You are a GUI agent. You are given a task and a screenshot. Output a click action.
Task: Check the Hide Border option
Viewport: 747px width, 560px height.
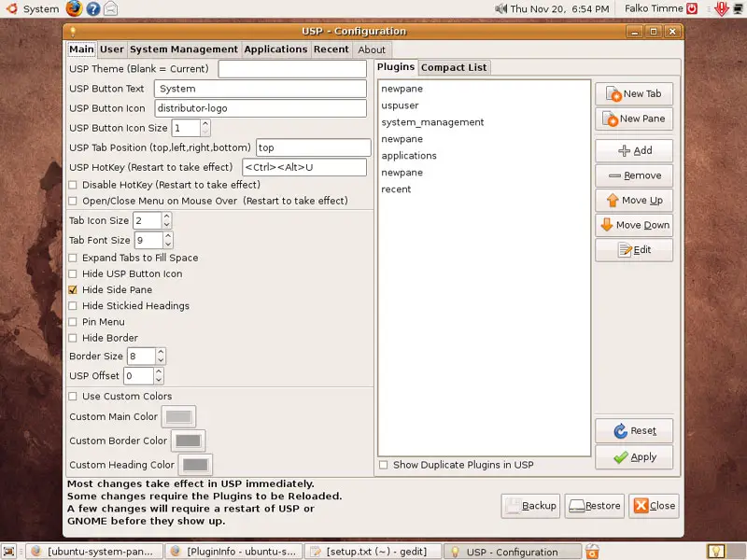point(73,338)
